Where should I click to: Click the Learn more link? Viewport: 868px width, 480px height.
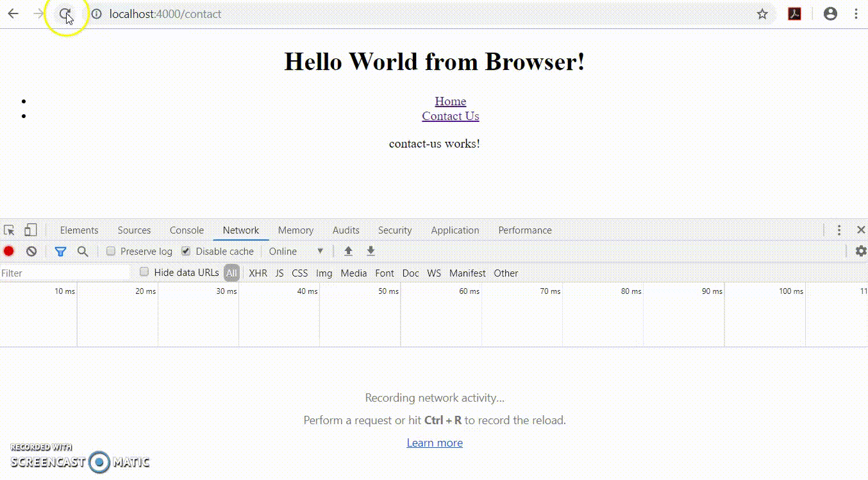pyautogui.click(x=435, y=442)
